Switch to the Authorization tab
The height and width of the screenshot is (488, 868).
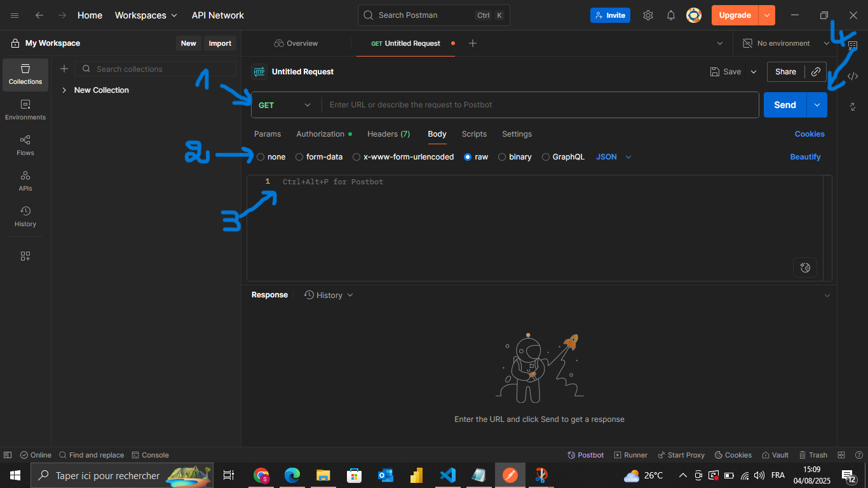pyautogui.click(x=324, y=134)
